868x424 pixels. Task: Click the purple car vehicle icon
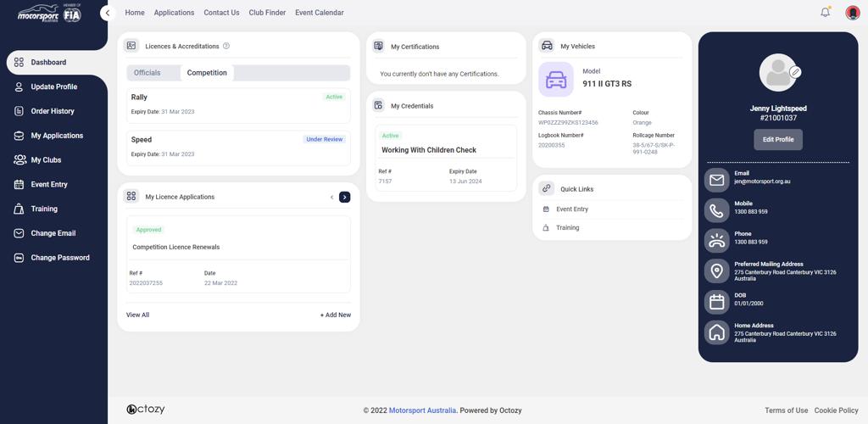pyautogui.click(x=556, y=80)
